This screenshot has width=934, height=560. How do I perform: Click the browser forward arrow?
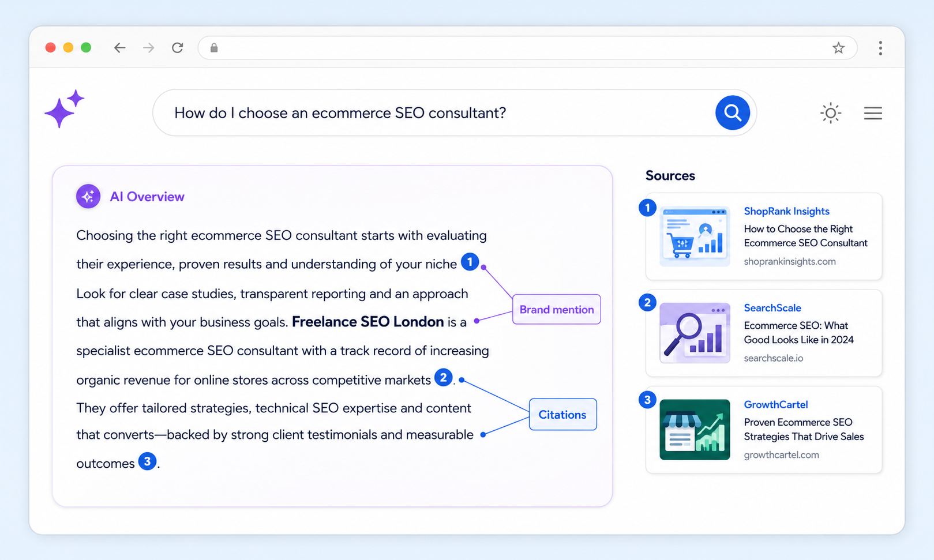point(148,48)
